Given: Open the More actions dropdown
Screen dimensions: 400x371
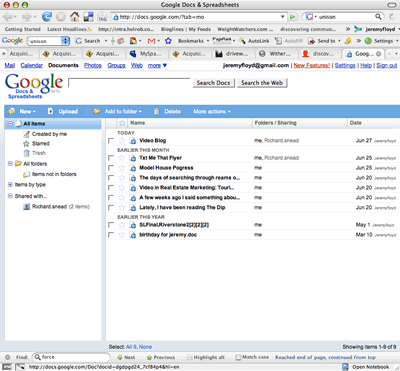Looking at the screenshot, I should coord(212,111).
